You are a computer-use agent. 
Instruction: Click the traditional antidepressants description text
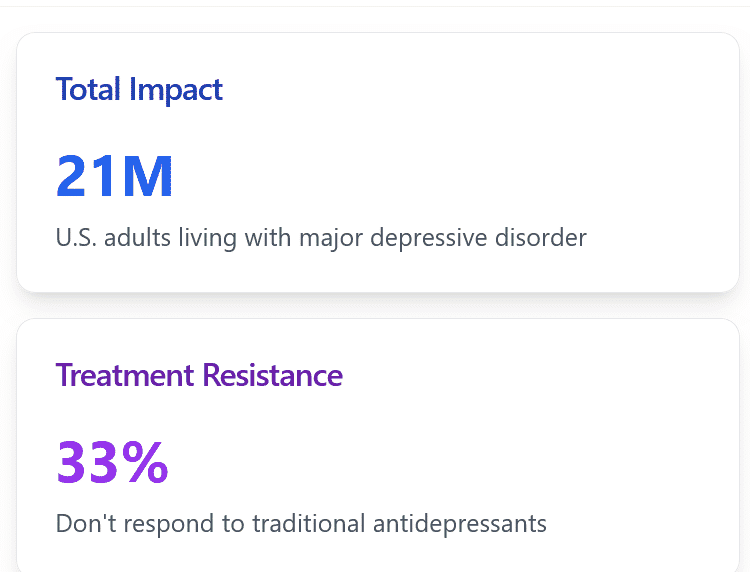[301, 523]
